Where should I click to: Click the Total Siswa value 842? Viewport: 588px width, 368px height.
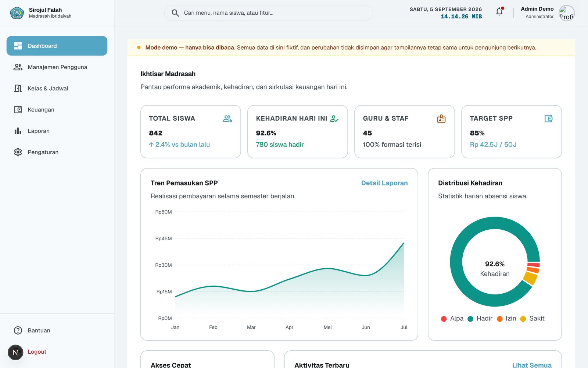point(156,133)
